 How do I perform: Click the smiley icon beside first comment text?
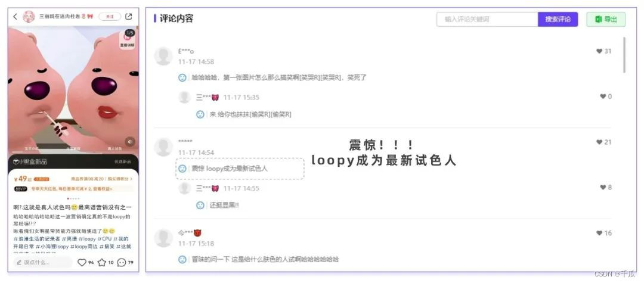(x=182, y=77)
